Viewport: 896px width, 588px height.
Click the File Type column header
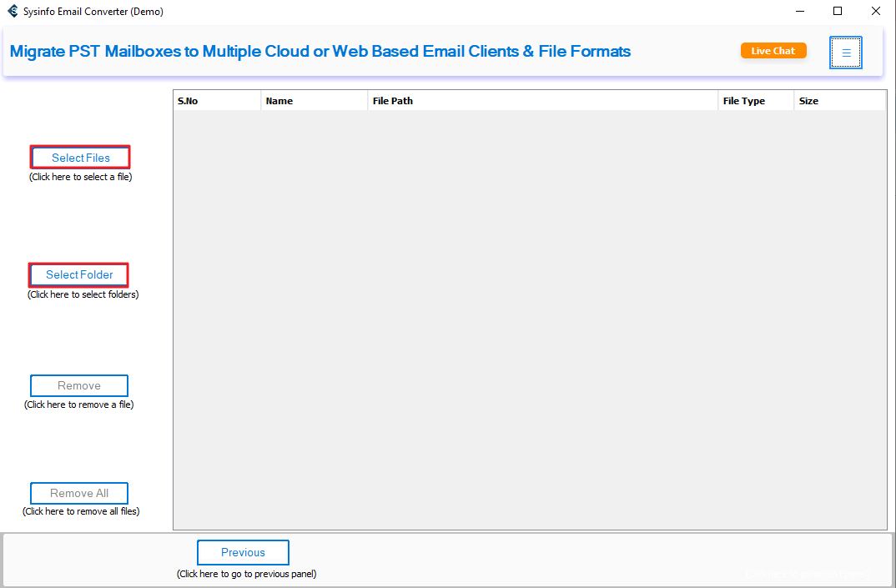756,101
